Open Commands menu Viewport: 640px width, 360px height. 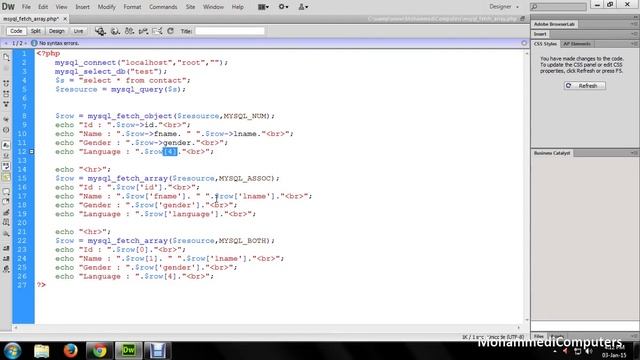pyautogui.click(x=163, y=7)
